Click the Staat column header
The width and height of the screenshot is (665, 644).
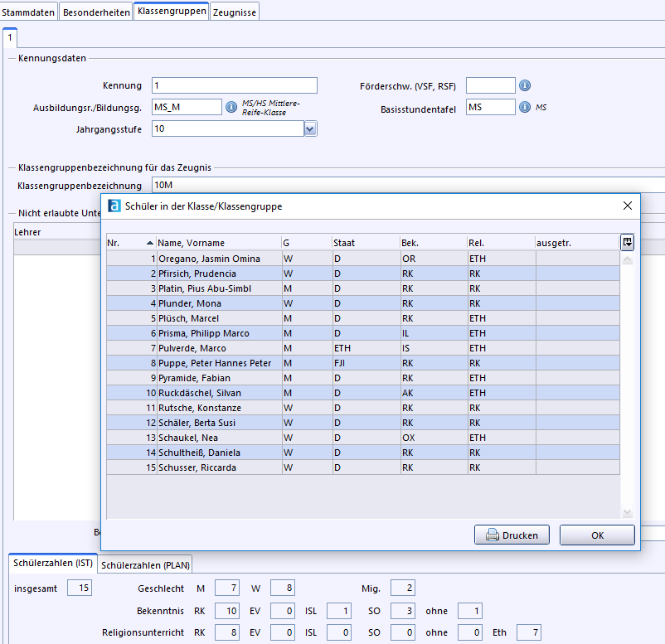pyautogui.click(x=366, y=243)
